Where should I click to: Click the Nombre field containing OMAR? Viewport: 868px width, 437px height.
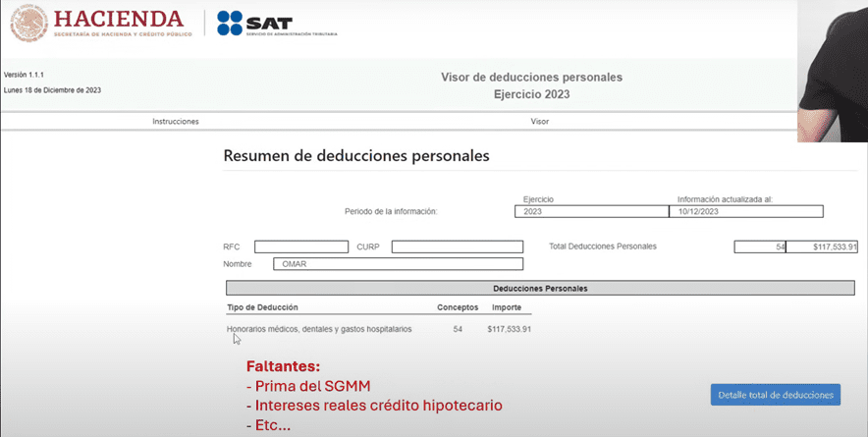pos(399,264)
